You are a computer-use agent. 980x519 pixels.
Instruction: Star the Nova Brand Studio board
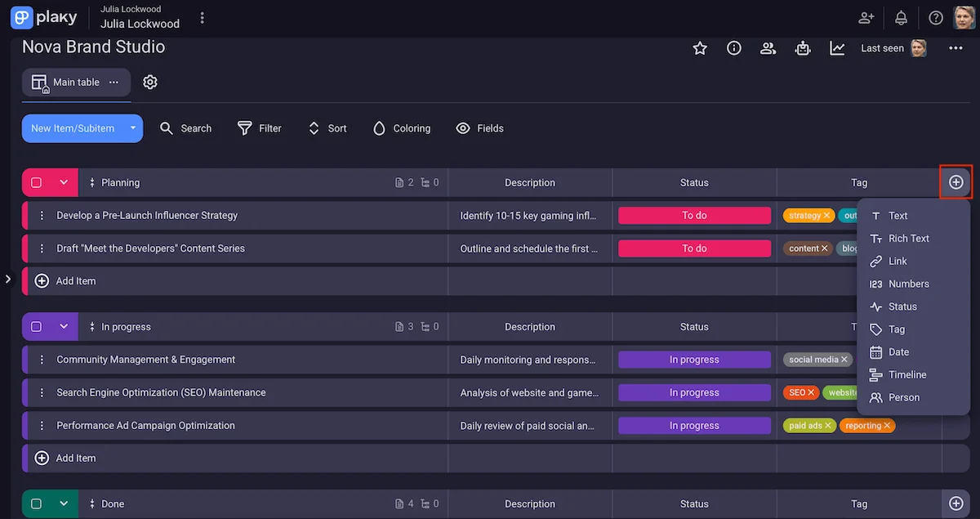[x=700, y=47]
